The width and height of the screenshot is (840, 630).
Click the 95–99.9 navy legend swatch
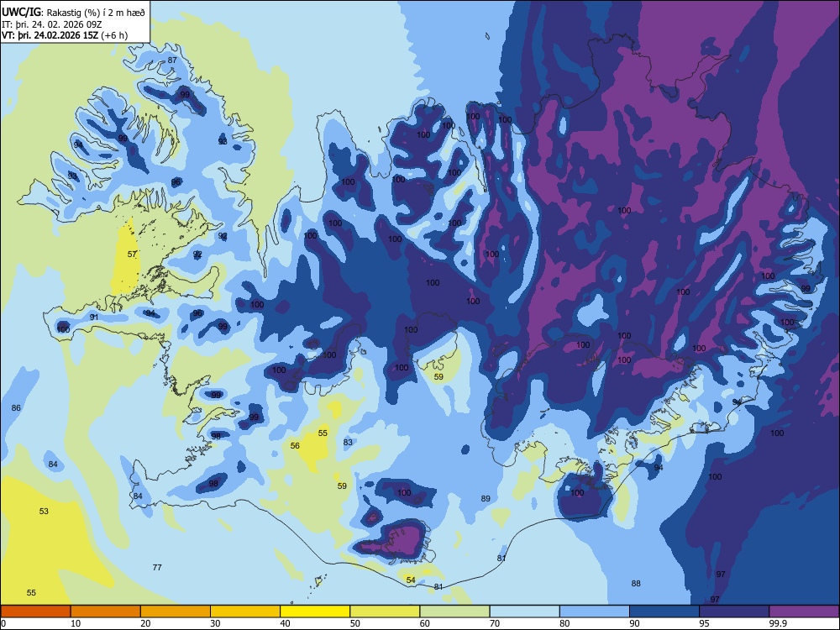point(734,612)
